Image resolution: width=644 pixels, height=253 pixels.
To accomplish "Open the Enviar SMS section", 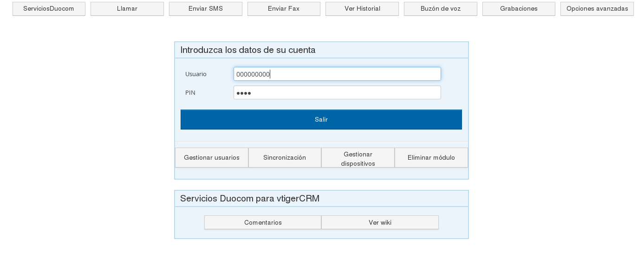I will [205, 9].
